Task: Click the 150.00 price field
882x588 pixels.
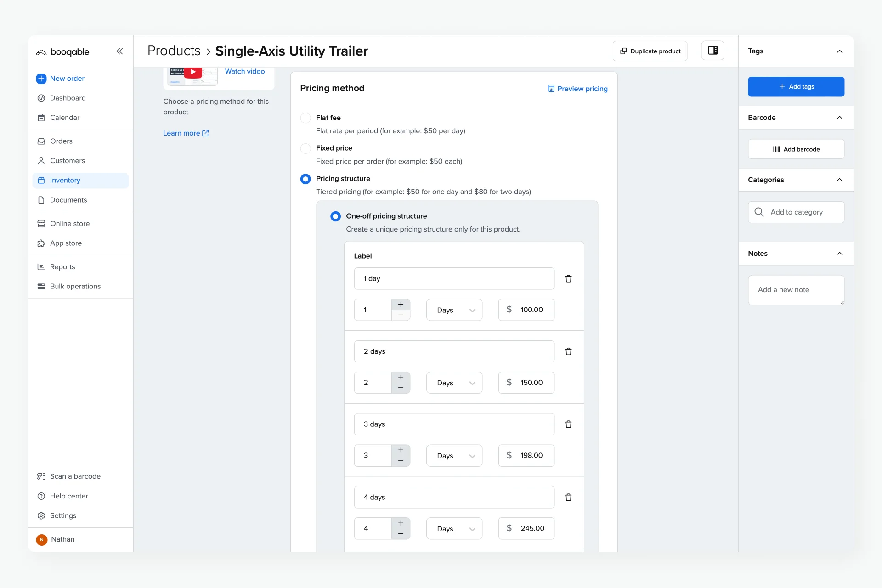Action: coord(526,383)
